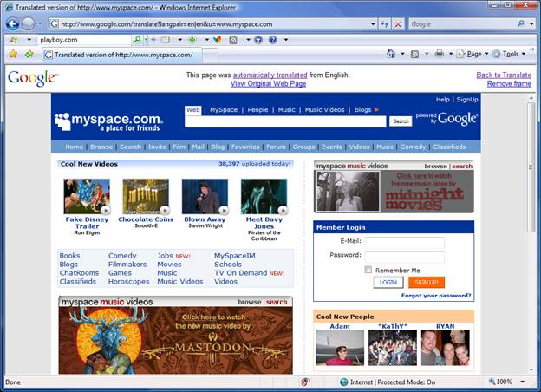Click the LOGIN button

point(388,283)
